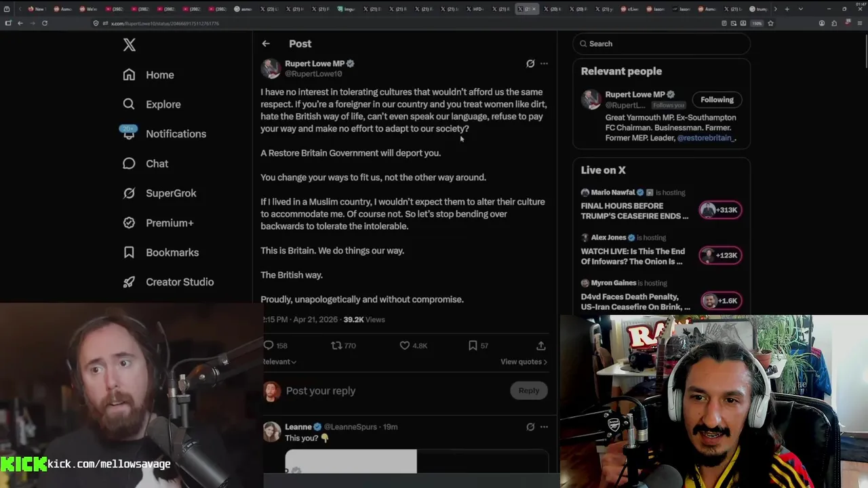Open the @restorebritain_ link in the bio

coord(706,138)
